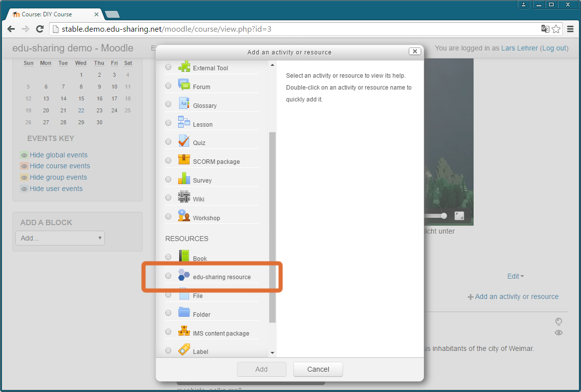Image resolution: width=581 pixels, height=392 pixels.
Task: Open the Add a block dropdown
Action: pos(60,238)
